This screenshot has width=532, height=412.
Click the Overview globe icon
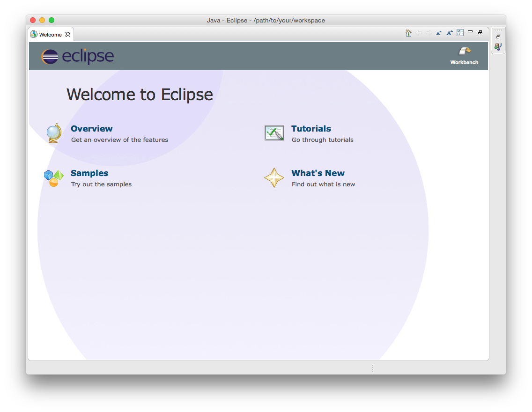click(53, 132)
